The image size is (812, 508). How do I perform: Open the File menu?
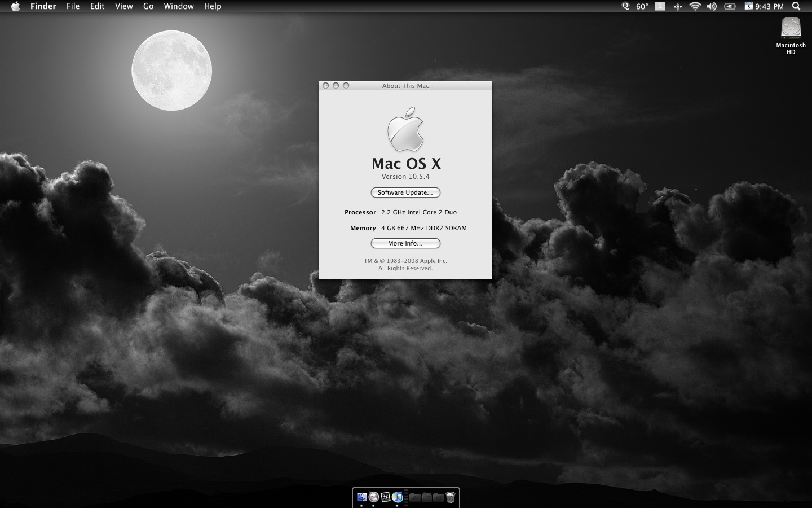click(73, 6)
